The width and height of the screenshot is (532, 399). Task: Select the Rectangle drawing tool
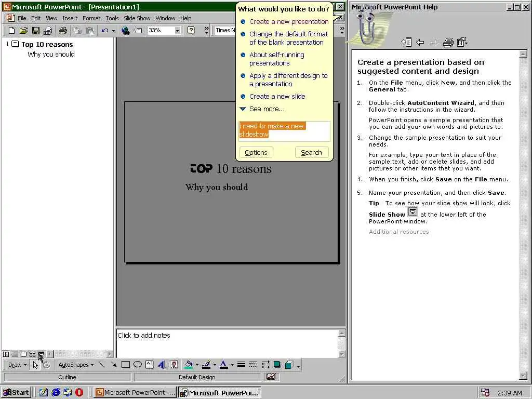point(126,365)
